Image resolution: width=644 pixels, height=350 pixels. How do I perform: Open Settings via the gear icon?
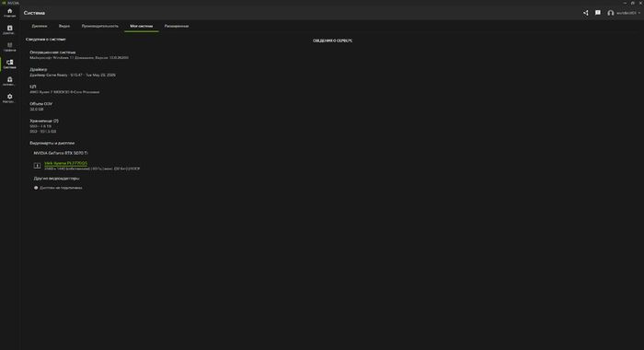pyautogui.click(x=9, y=99)
